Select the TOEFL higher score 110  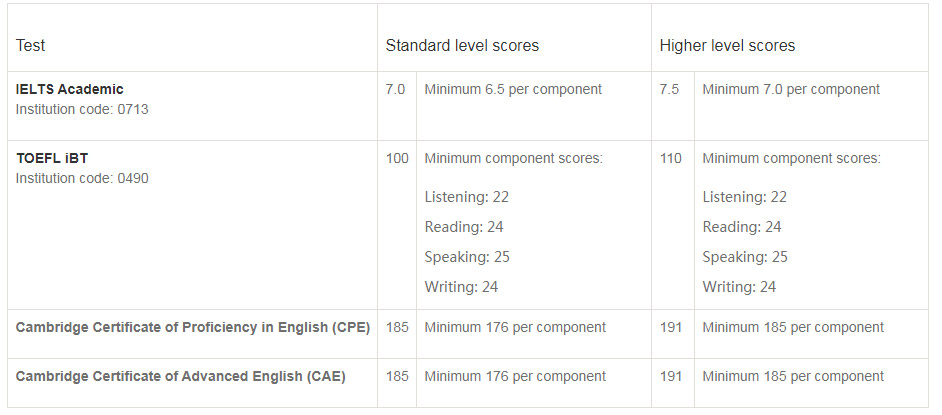point(671,159)
